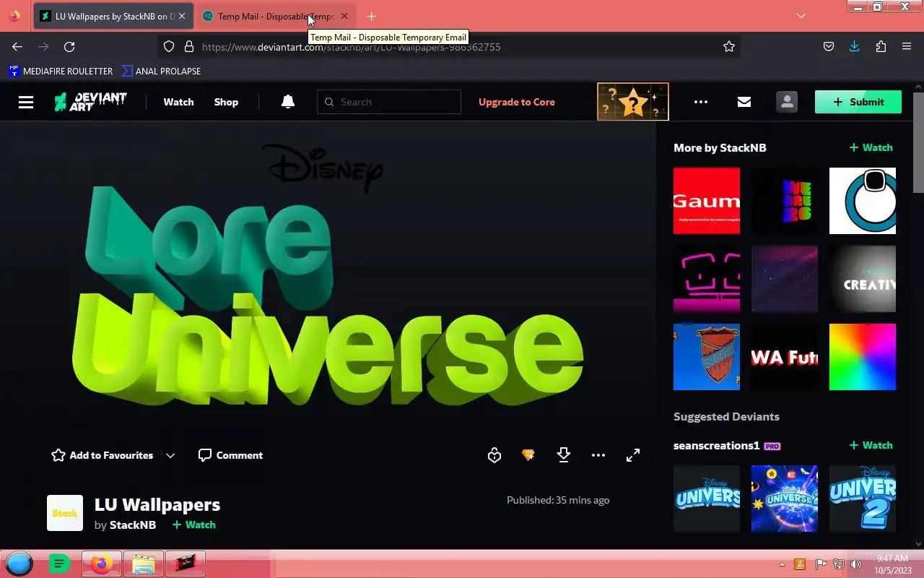Click the mystery star badge banner
Image resolution: width=924 pixels, height=578 pixels.
[633, 102]
